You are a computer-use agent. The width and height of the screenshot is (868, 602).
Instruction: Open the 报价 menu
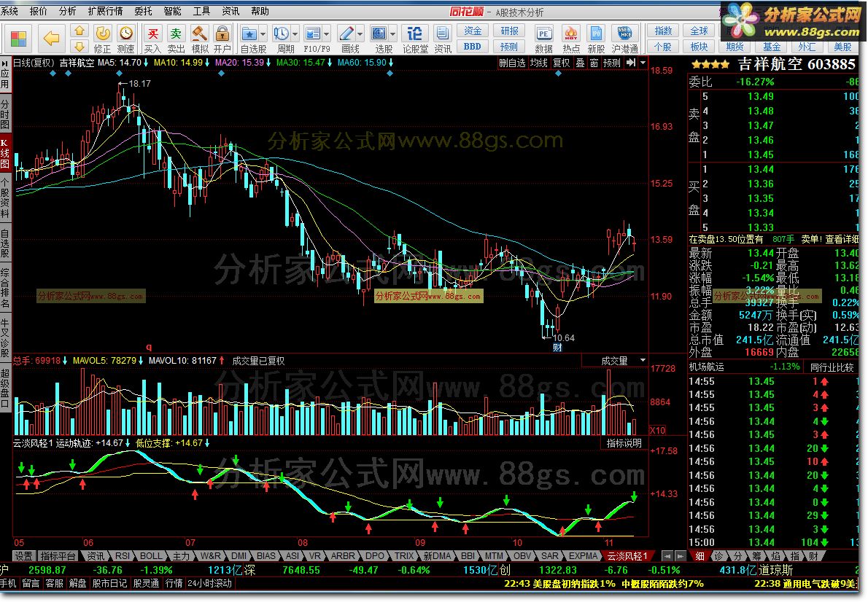[38, 11]
